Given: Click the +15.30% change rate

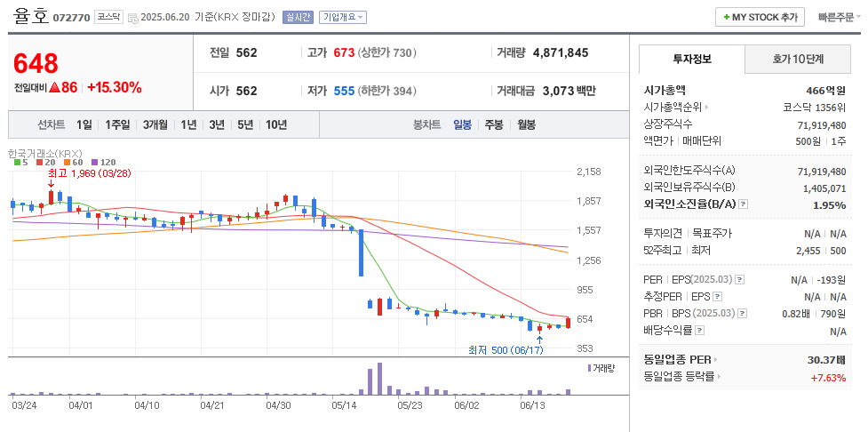Looking at the screenshot, I should 114,87.
